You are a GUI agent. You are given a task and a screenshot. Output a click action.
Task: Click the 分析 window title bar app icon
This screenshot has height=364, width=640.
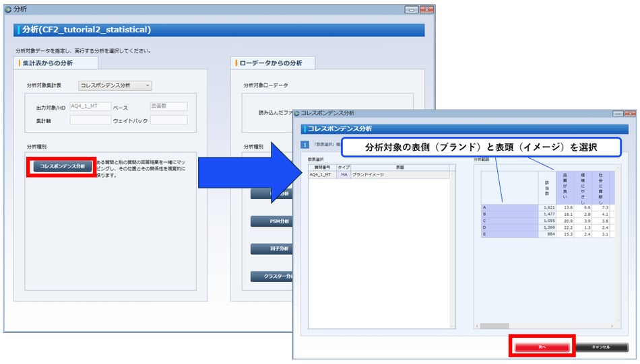(8, 9)
